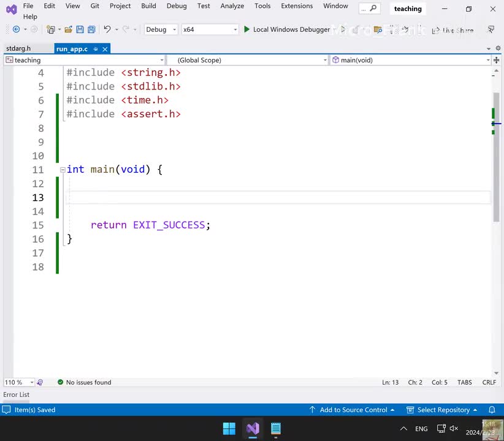Save the current file with the disk icon
The image size is (504, 441).
[x=80, y=29]
